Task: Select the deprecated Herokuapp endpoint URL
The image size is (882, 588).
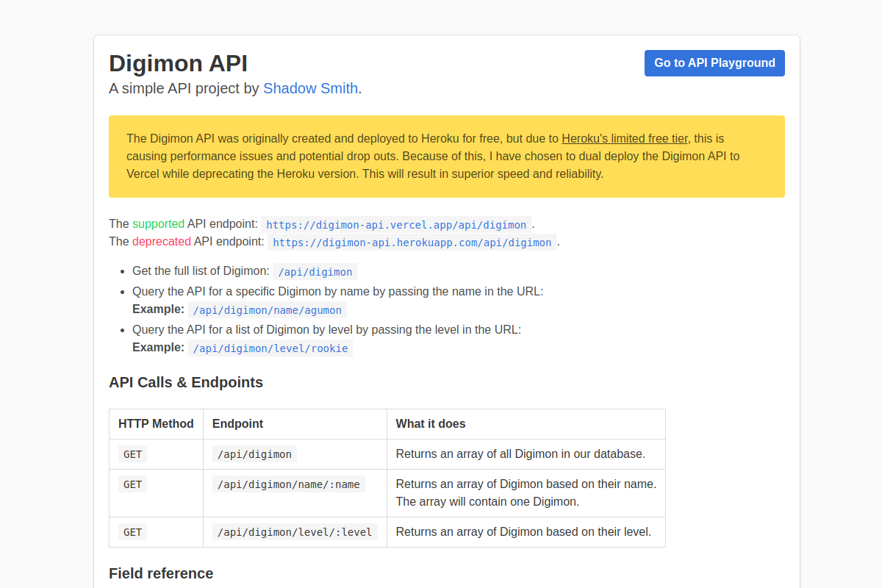Action: (x=412, y=243)
